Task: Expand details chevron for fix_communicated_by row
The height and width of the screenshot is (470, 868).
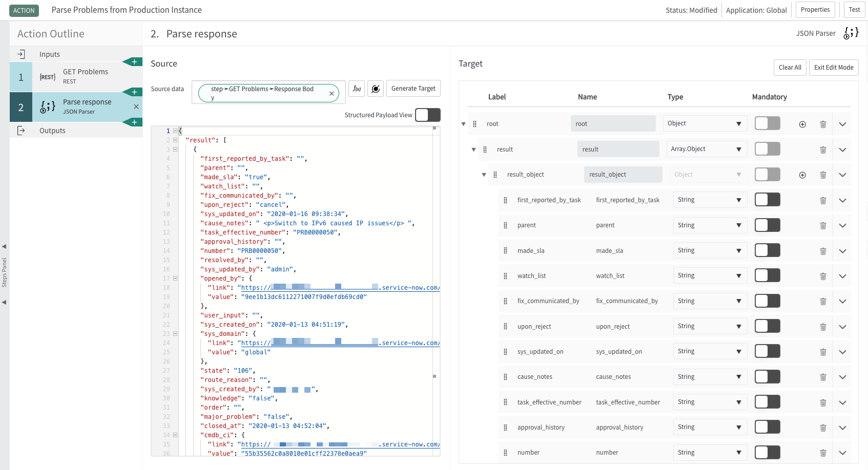Action: click(842, 302)
